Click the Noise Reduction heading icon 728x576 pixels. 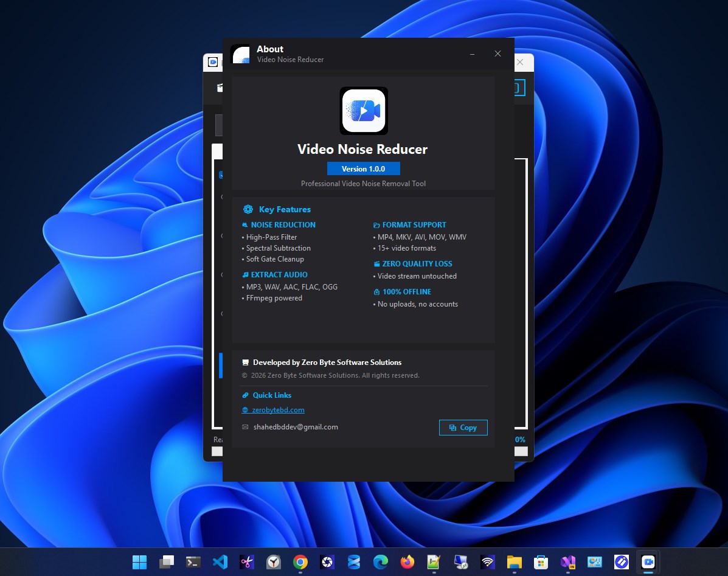point(244,225)
